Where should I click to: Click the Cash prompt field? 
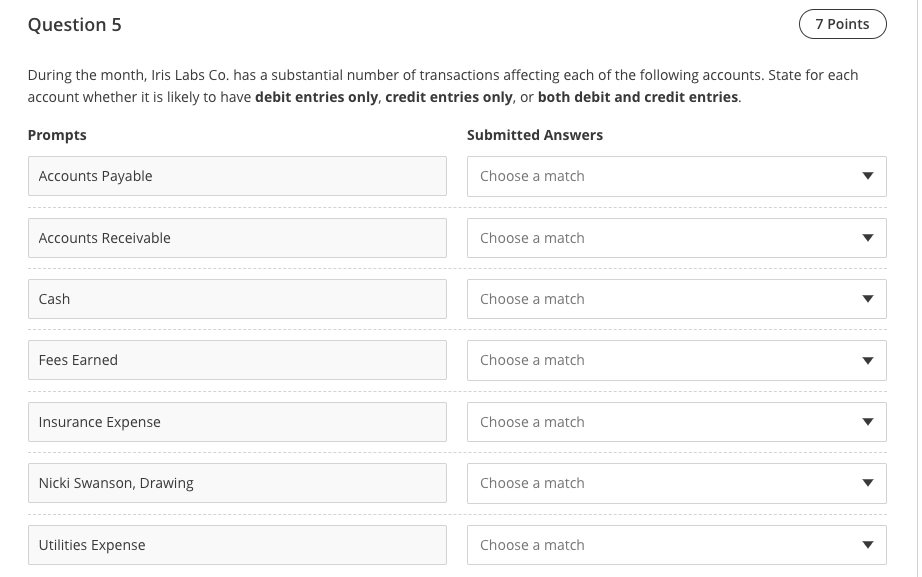[x=237, y=299]
